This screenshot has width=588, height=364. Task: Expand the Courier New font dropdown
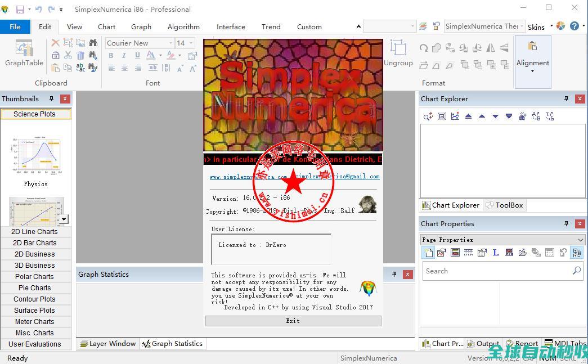(x=170, y=43)
